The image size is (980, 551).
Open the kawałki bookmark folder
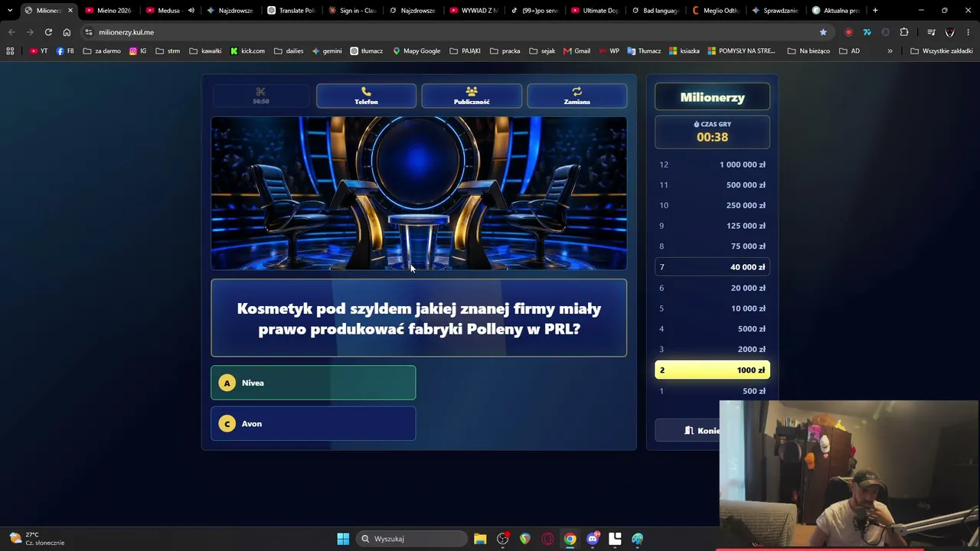(204, 51)
